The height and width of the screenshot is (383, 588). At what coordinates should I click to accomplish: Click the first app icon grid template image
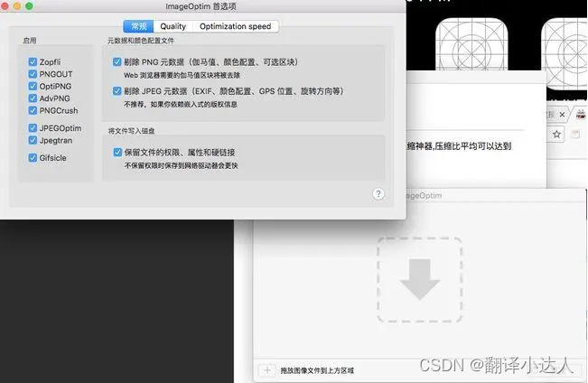point(471,45)
